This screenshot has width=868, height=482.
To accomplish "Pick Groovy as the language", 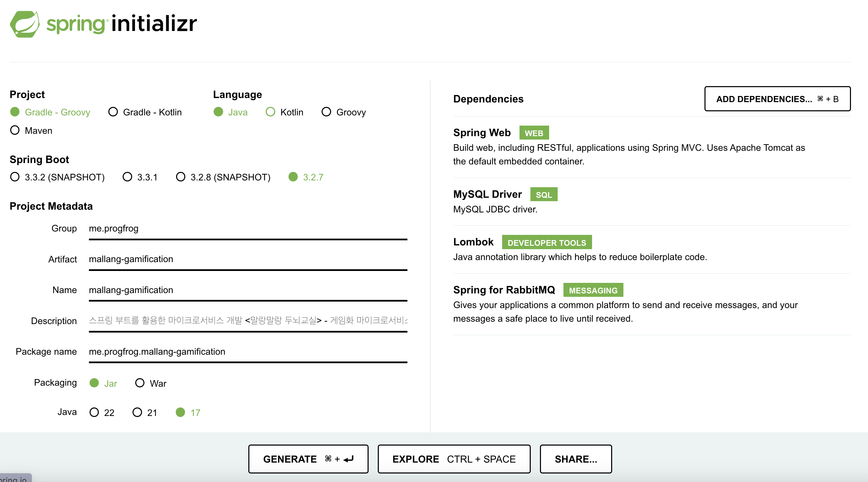I will 326,112.
